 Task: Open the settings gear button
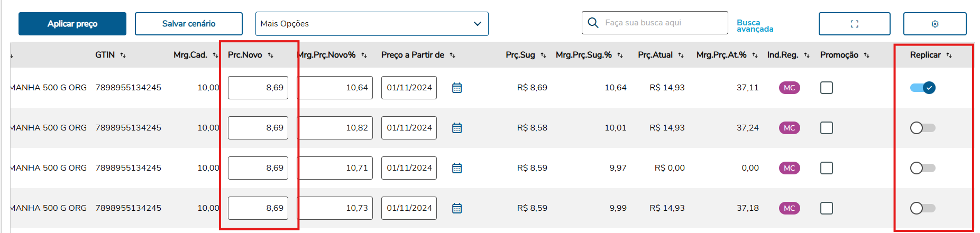pos(935,24)
